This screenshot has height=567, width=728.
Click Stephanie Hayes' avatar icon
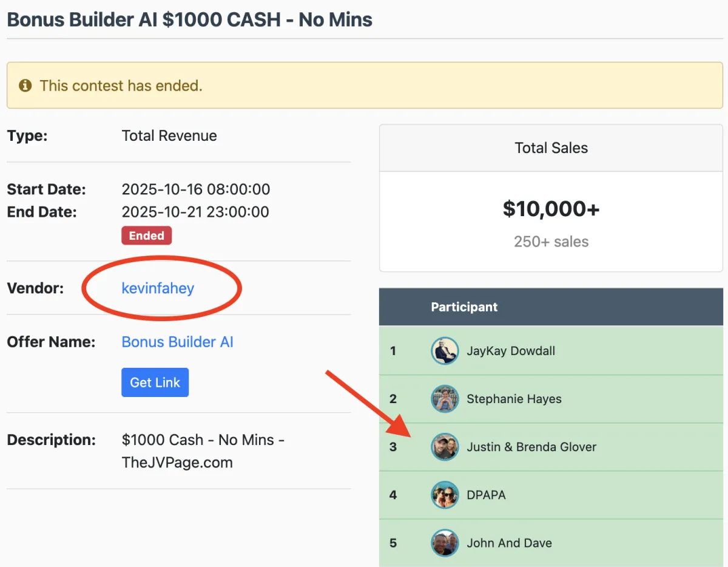(445, 399)
